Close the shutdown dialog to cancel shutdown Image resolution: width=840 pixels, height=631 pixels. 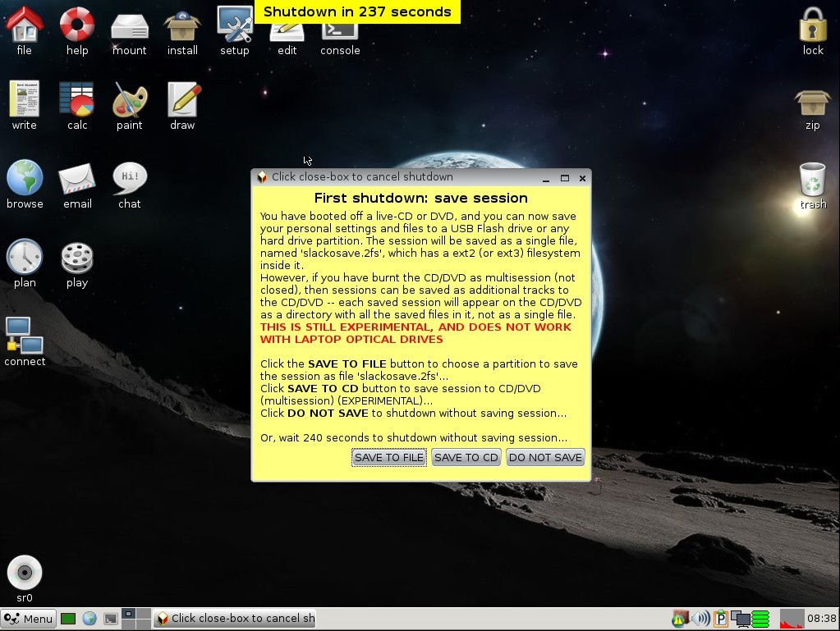(582, 178)
